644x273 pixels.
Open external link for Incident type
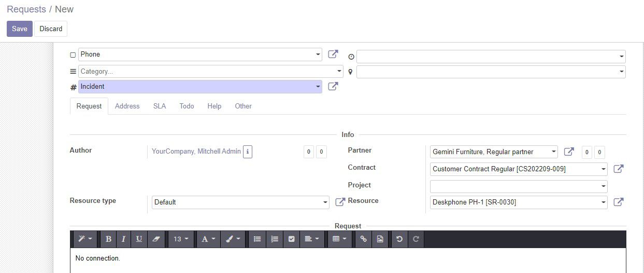point(333,86)
